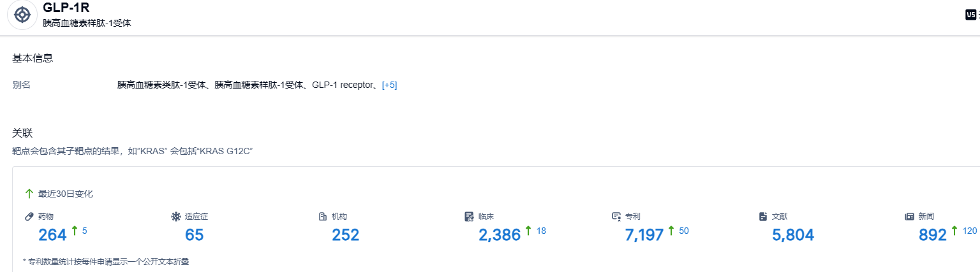980x272 pixels.
Task: Click the document icon beside 文献
Action: point(763,217)
